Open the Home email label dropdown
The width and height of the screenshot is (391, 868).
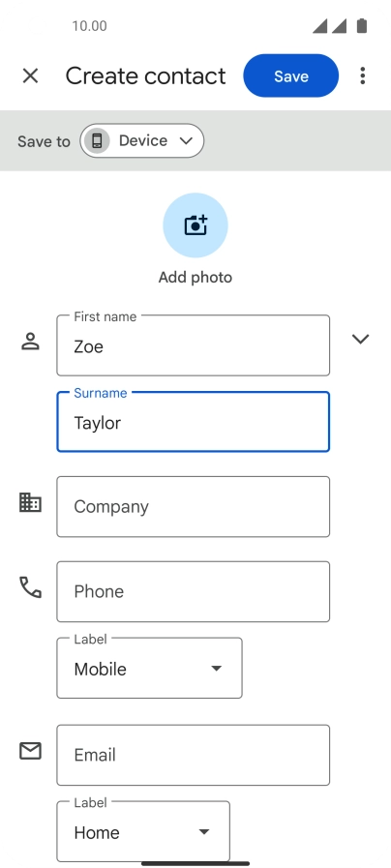click(143, 831)
